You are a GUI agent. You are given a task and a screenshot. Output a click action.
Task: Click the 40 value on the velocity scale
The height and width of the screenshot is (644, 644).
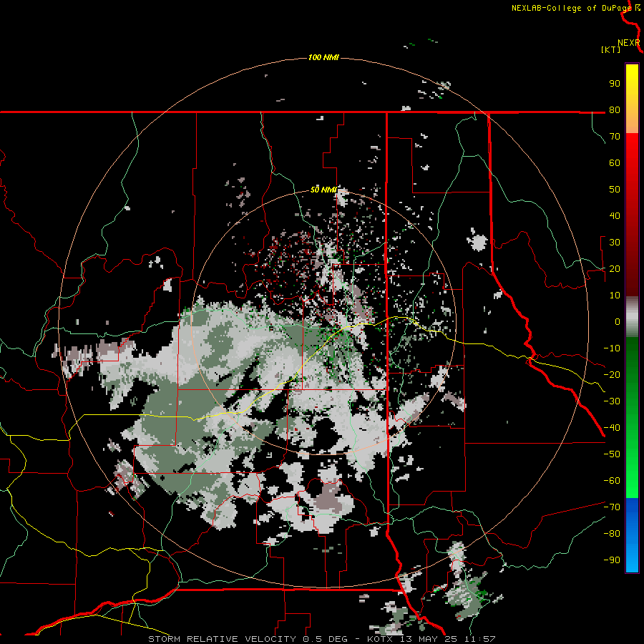615,216
